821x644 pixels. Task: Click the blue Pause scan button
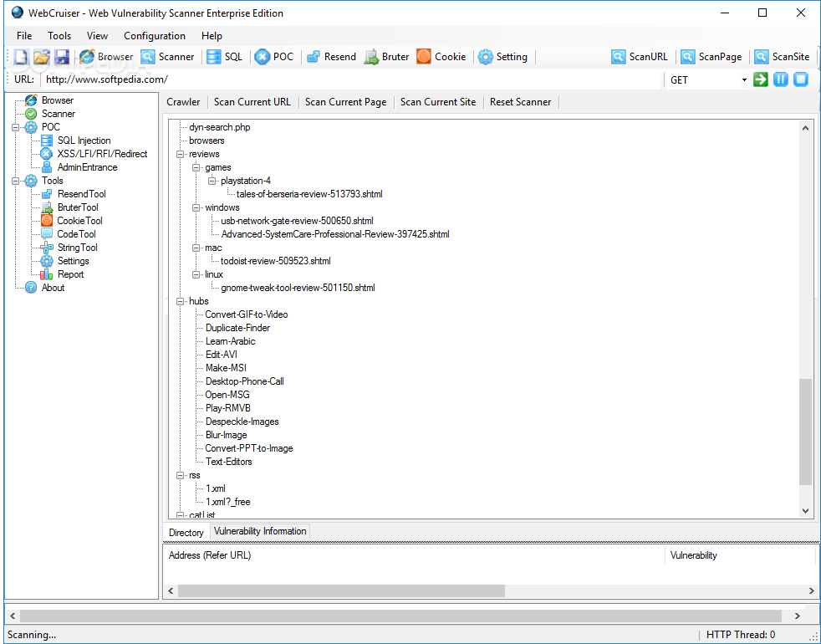click(781, 79)
